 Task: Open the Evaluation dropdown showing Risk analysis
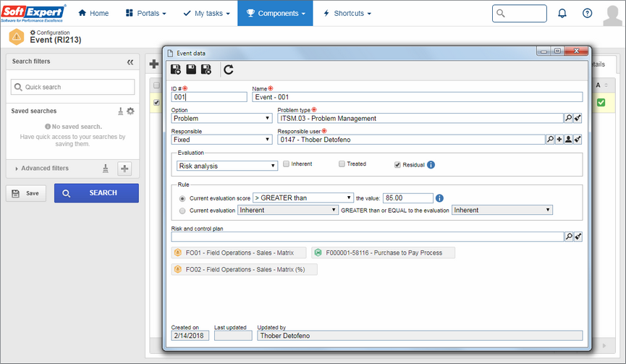[x=227, y=166]
